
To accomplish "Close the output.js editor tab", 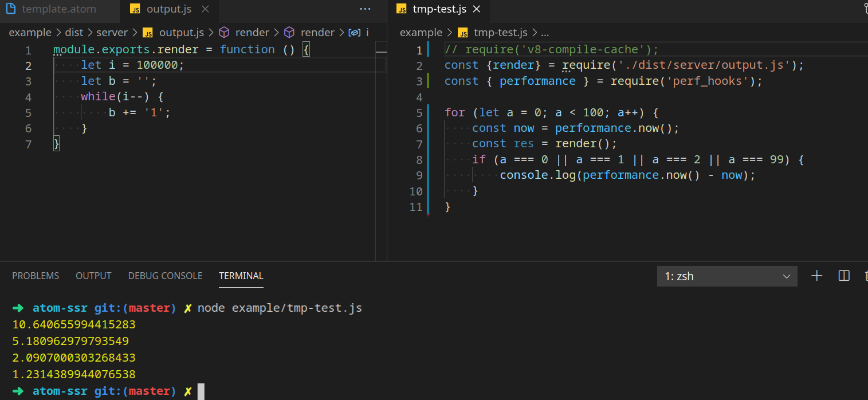I will (206, 9).
